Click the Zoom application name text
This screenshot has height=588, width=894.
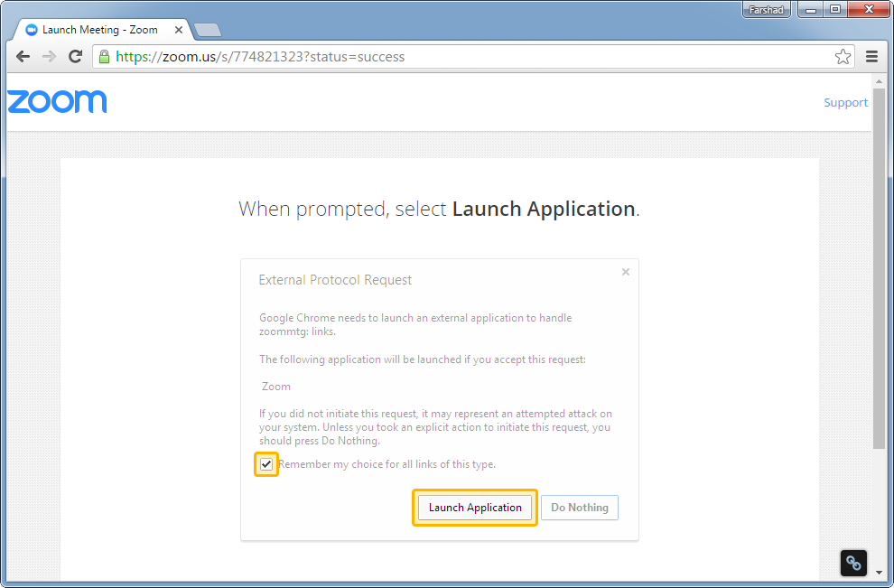coord(276,387)
